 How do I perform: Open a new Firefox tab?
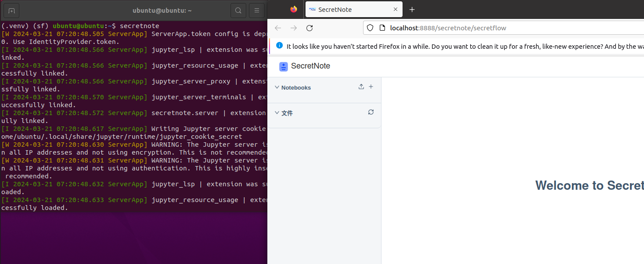tap(412, 10)
